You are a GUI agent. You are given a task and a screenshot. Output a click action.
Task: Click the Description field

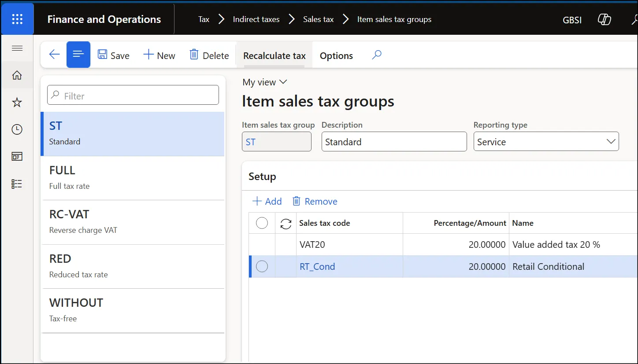[394, 142]
